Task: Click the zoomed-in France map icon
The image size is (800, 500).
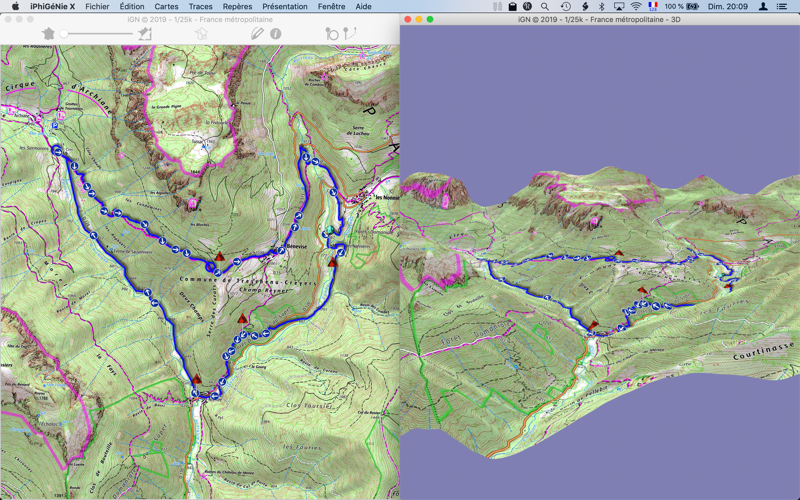Action: point(145,34)
